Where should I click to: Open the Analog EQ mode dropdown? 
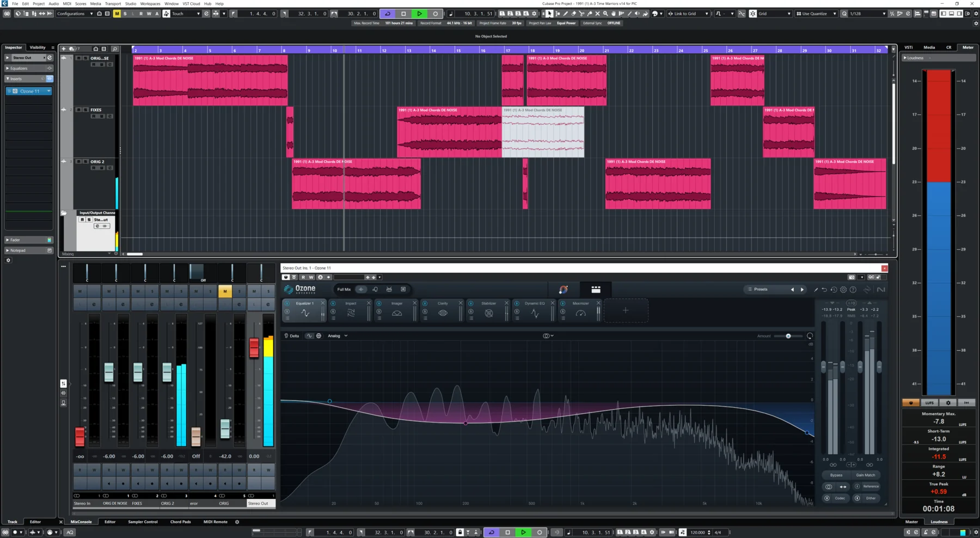tap(338, 336)
